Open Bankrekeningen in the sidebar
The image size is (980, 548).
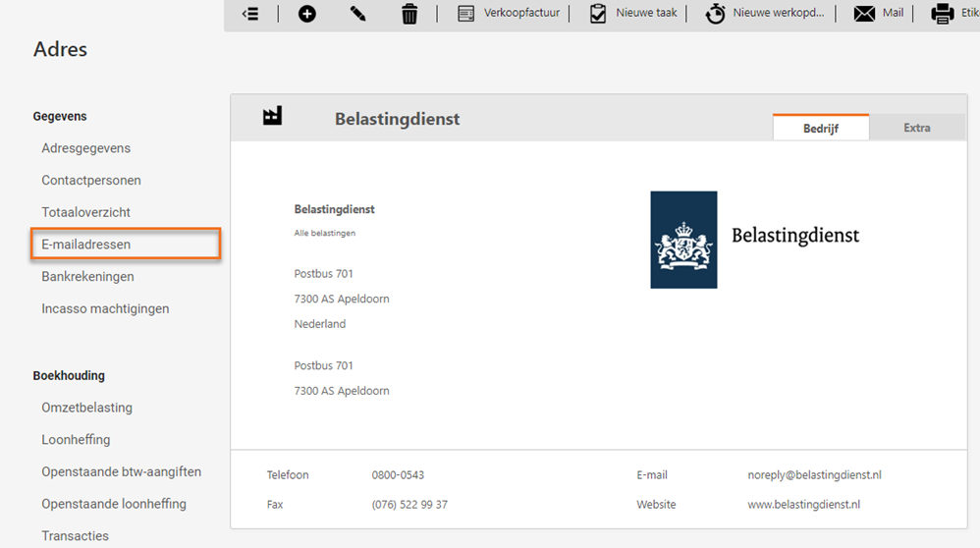click(88, 276)
